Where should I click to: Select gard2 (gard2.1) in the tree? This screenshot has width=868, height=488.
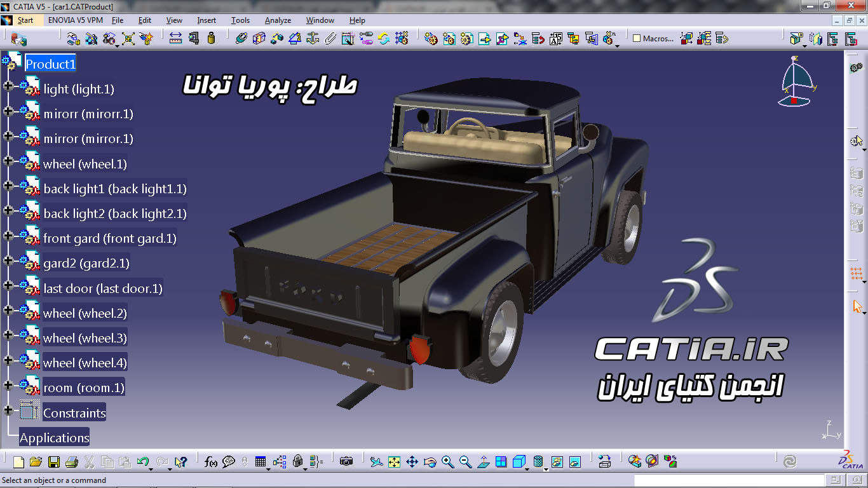86,263
